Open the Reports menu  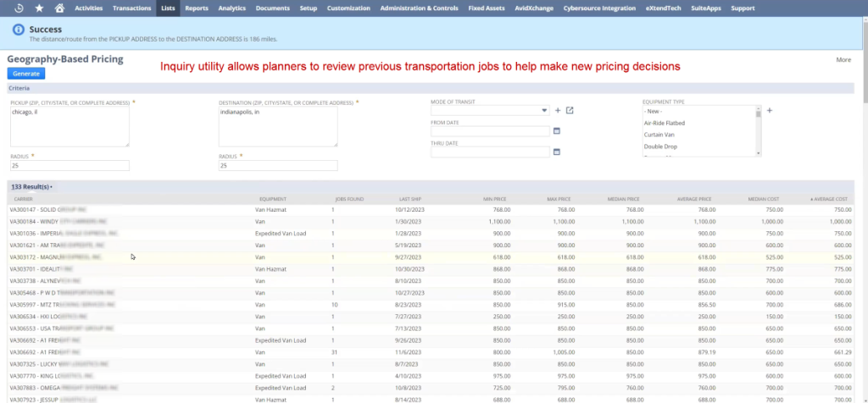(x=197, y=8)
